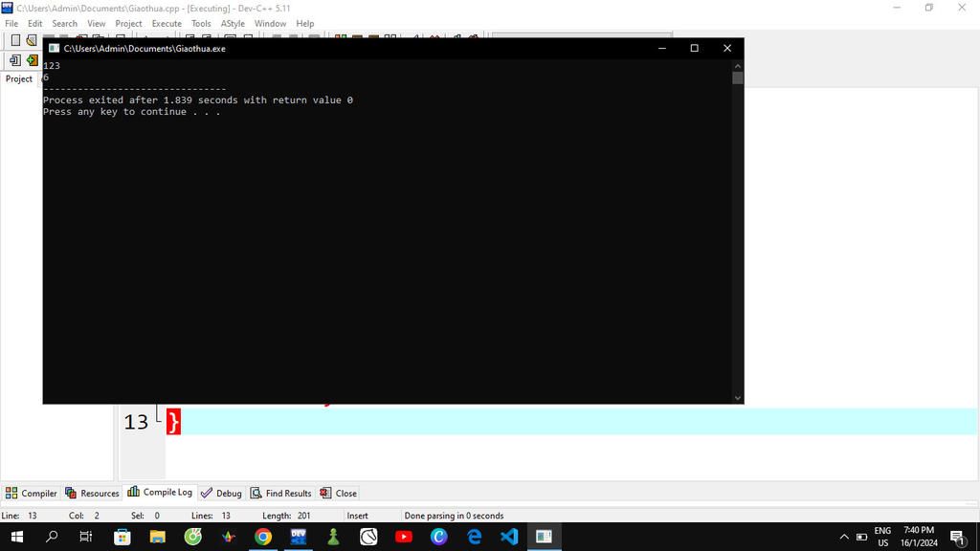Open the white horse-head taskbar app
This screenshot has width=980, height=551.
(368, 537)
